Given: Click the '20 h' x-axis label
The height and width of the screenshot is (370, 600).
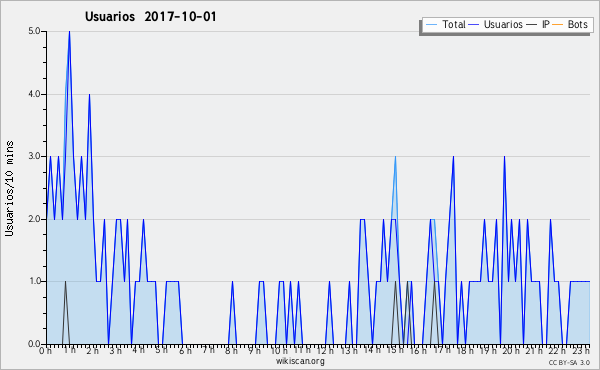Looking at the screenshot, I should [511, 350].
